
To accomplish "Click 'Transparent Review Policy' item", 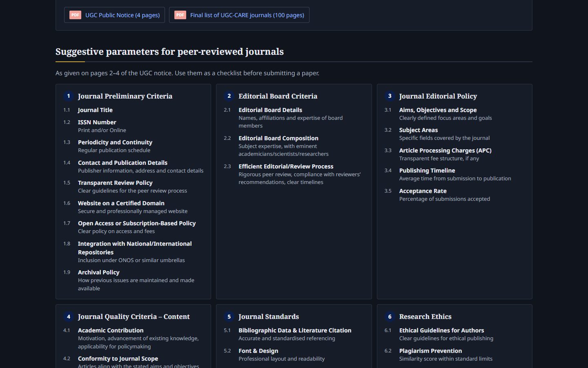I will (115, 183).
